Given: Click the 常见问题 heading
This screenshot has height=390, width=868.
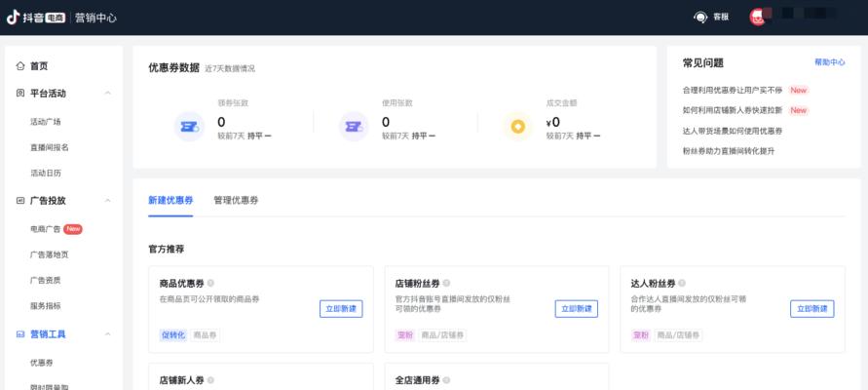Looking at the screenshot, I should coord(703,62).
